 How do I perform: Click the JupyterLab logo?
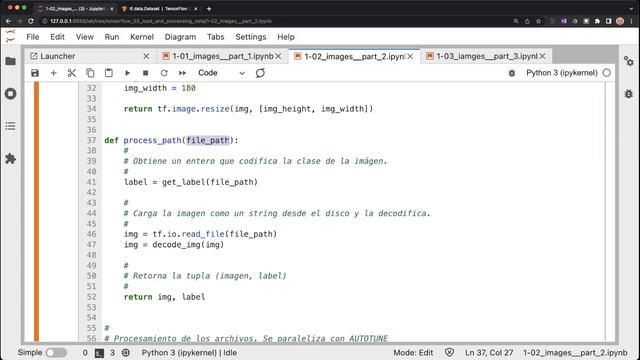(x=11, y=36)
